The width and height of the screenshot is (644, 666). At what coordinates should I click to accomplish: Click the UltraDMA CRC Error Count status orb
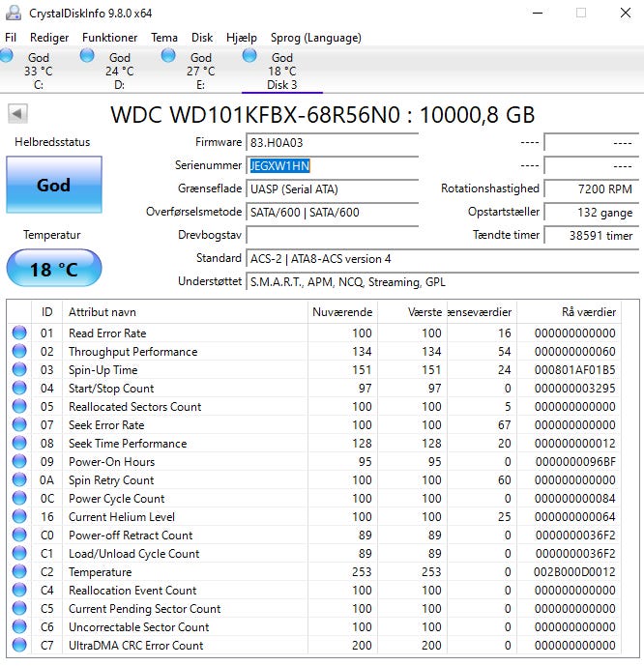[19, 646]
